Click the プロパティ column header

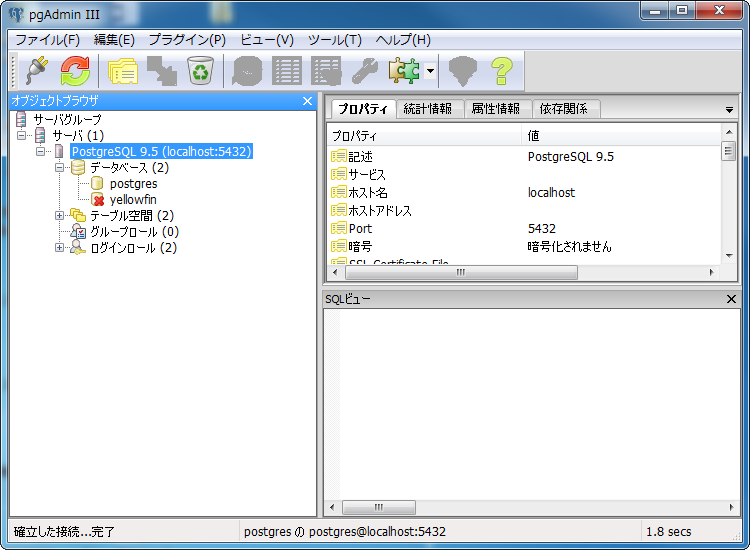[x=424, y=136]
